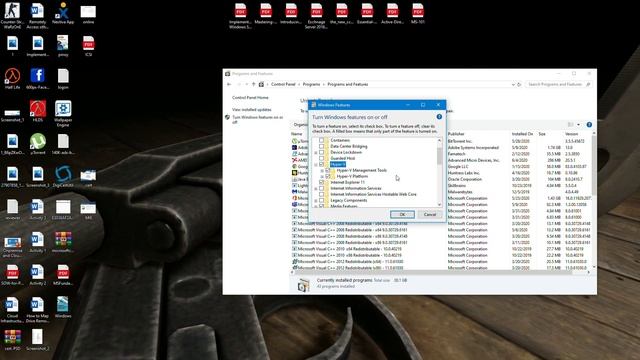640x360 pixels.
Task: Select the HLDS desktop icon
Action: (38, 111)
